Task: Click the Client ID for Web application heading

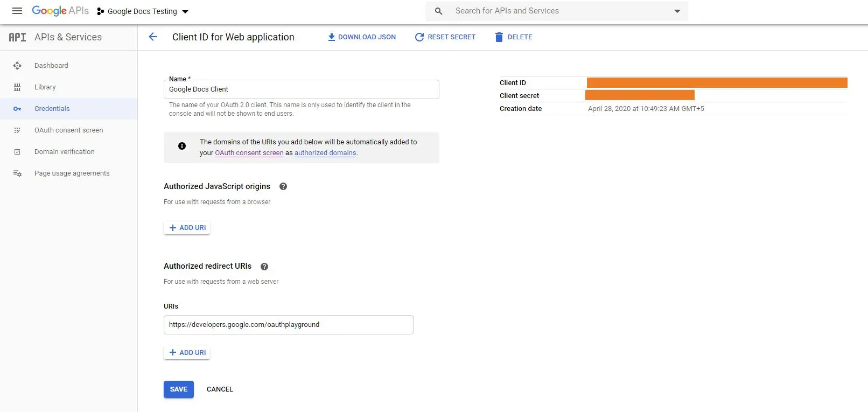Action: point(233,37)
